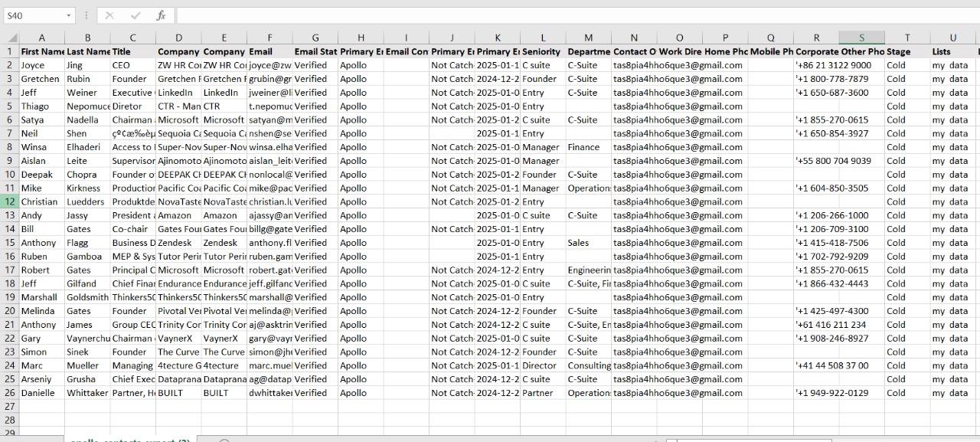
Task: Select column U header for Lists
Action: (953, 38)
